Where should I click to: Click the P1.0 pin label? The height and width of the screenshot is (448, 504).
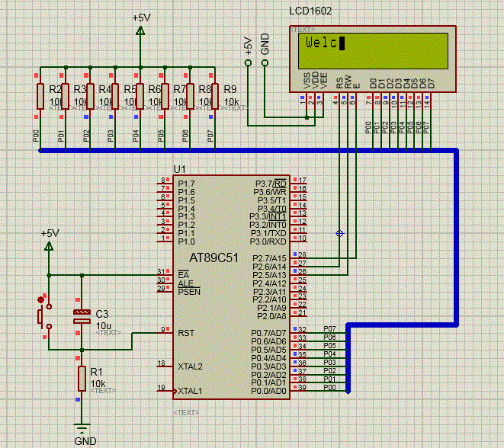(x=187, y=242)
